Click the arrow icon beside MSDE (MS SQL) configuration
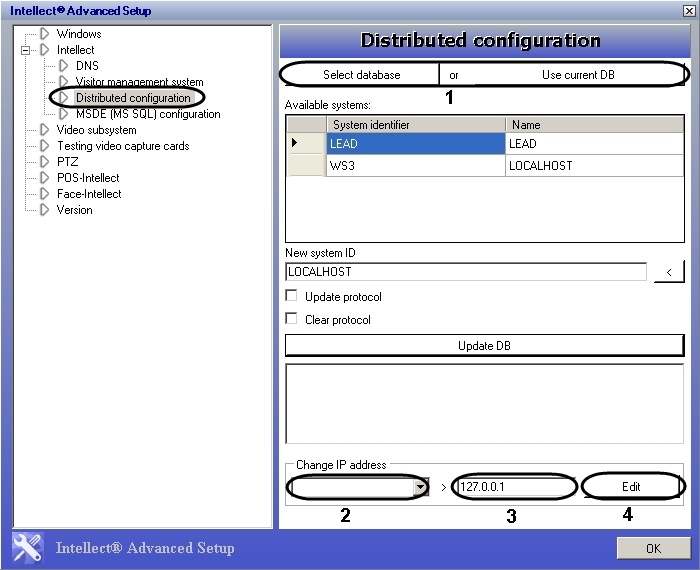 click(x=63, y=114)
